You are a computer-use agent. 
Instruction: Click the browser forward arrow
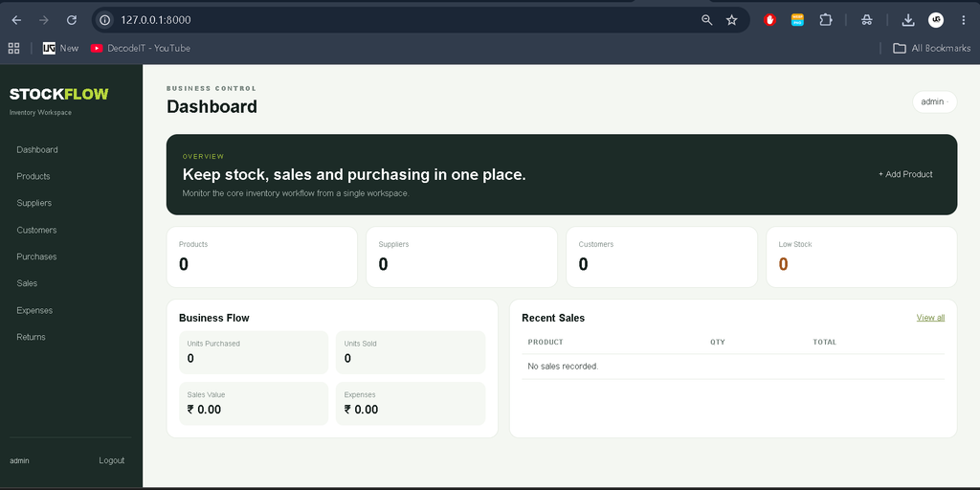(44, 20)
